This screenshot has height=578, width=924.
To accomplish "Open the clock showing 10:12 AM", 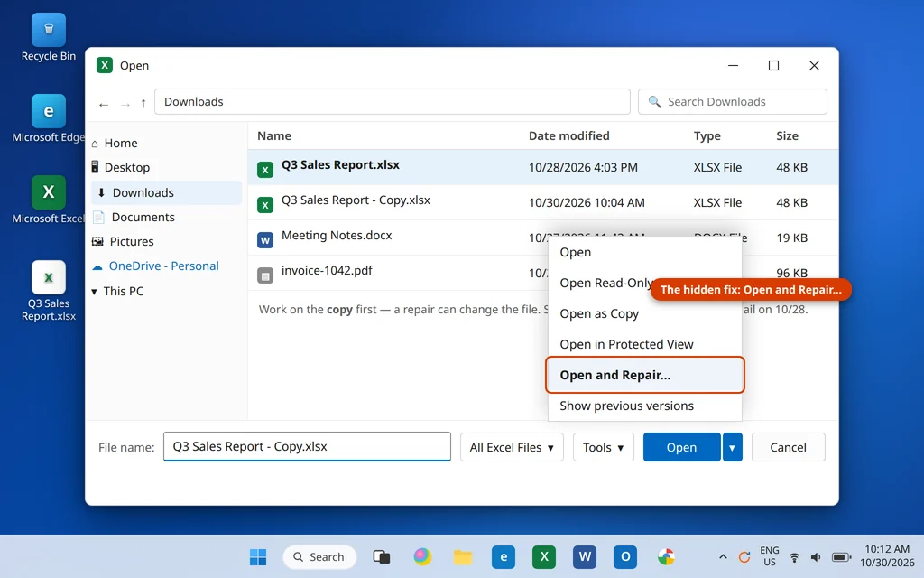I will 886,555.
